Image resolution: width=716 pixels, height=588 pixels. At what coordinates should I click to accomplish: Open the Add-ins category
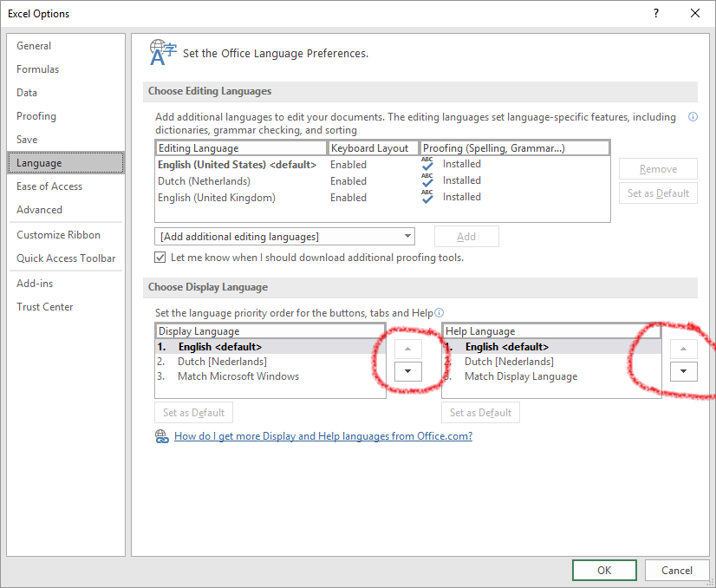pyautogui.click(x=66, y=284)
